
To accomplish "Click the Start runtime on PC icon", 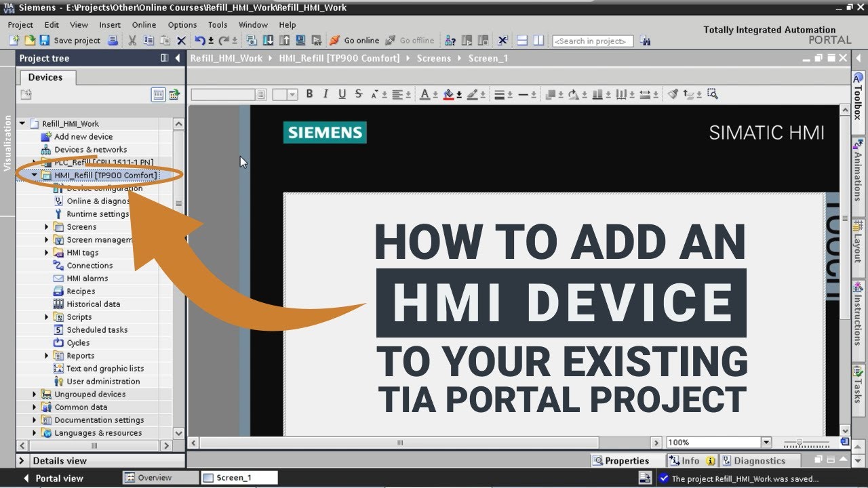I will [x=316, y=41].
